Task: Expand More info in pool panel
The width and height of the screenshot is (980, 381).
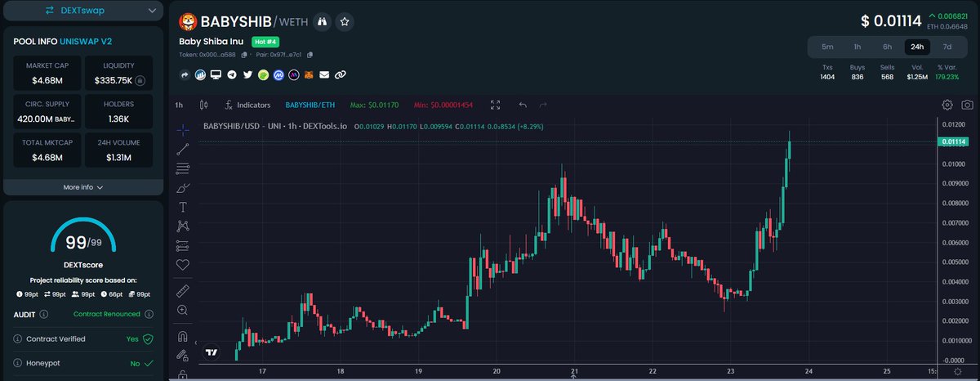Action: tap(82, 187)
